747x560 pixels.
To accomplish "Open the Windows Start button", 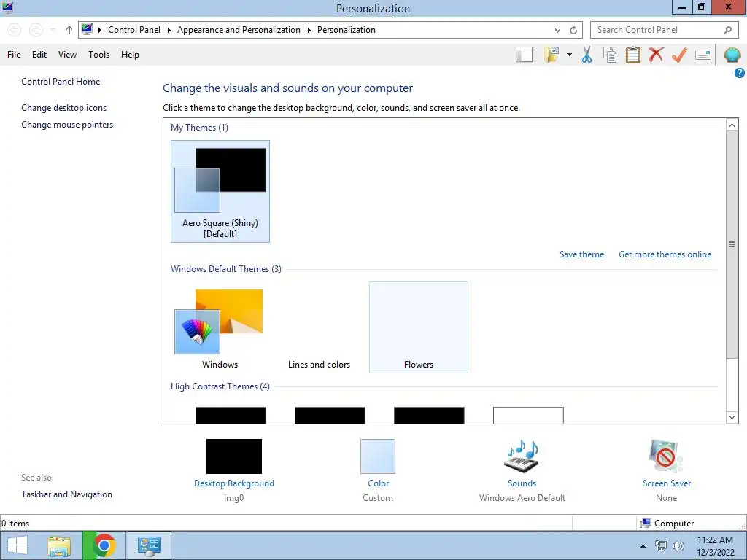I will [x=18, y=545].
